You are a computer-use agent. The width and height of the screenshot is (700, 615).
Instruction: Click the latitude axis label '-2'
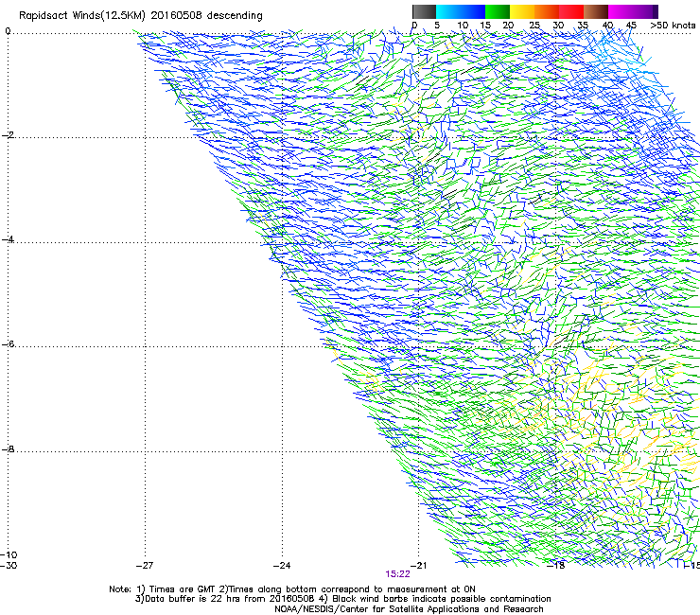(x=8, y=135)
